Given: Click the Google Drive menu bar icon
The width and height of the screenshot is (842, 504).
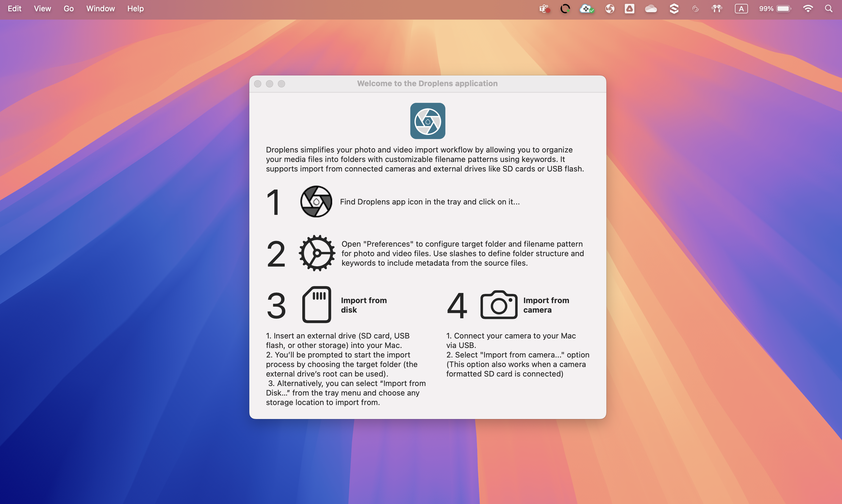Looking at the screenshot, I should pyautogui.click(x=629, y=9).
